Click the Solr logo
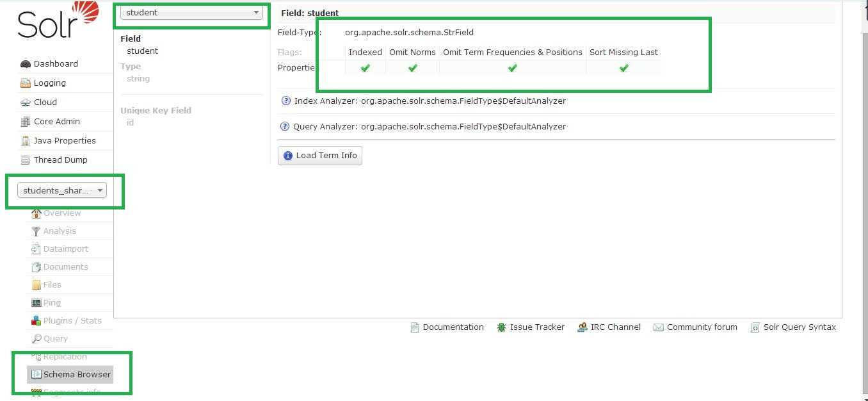Image resolution: width=868 pixels, height=401 pixels. (x=58, y=20)
